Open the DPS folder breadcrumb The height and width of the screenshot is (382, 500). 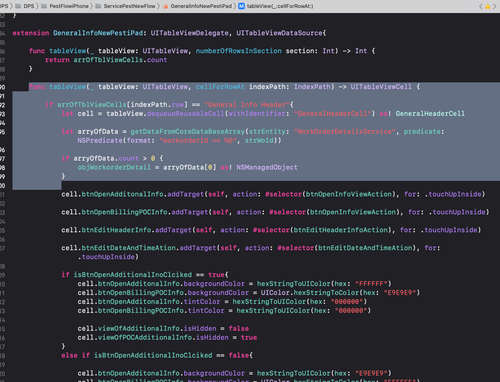pos(25,6)
